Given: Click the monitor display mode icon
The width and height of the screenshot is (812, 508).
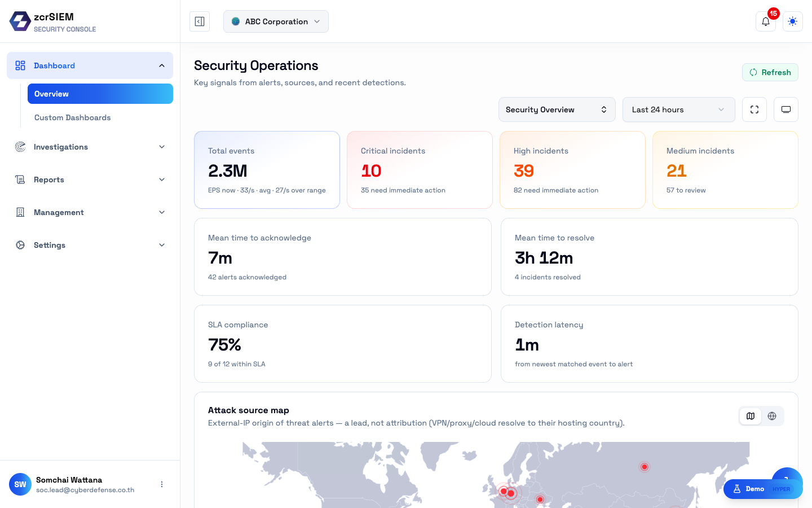Looking at the screenshot, I should point(786,110).
